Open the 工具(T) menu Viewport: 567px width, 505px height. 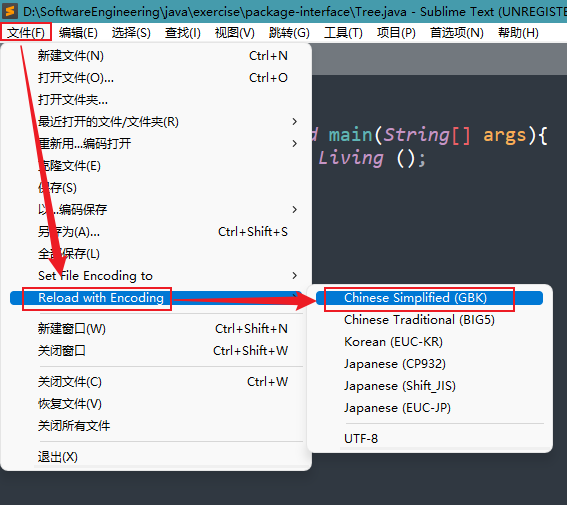(343, 33)
